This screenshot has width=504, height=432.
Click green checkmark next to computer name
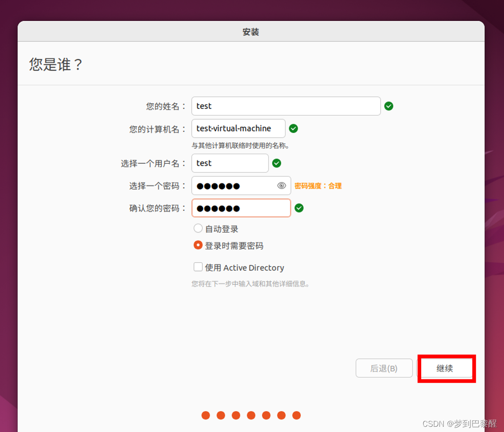[x=293, y=128]
